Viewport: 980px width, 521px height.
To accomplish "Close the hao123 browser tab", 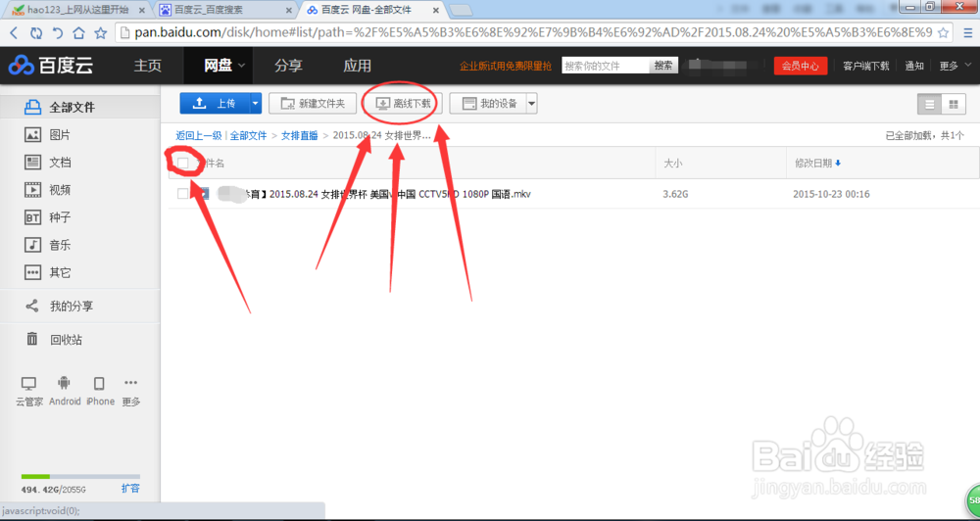I will coord(142,11).
